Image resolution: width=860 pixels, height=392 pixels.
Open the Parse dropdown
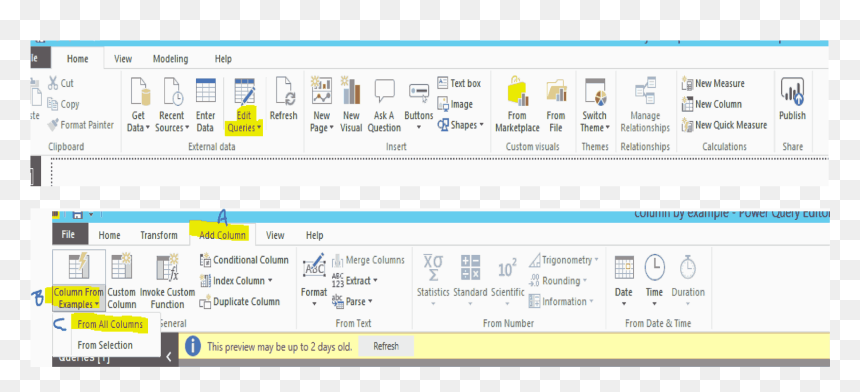click(x=352, y=302)
